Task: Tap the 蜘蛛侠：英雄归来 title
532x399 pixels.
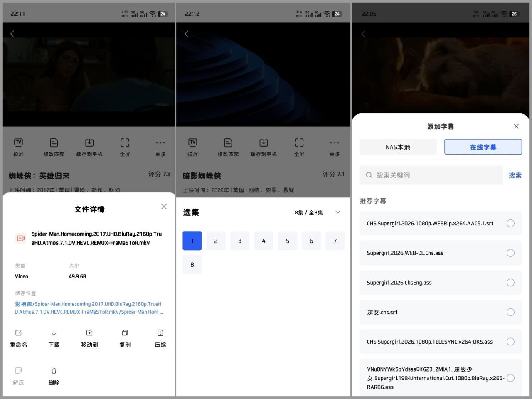Action: pos(39,176)
